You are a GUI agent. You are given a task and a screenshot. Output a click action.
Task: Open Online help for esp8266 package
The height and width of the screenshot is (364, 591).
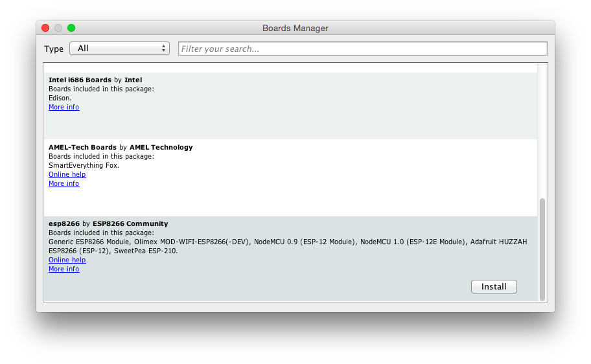click(67, 260)
